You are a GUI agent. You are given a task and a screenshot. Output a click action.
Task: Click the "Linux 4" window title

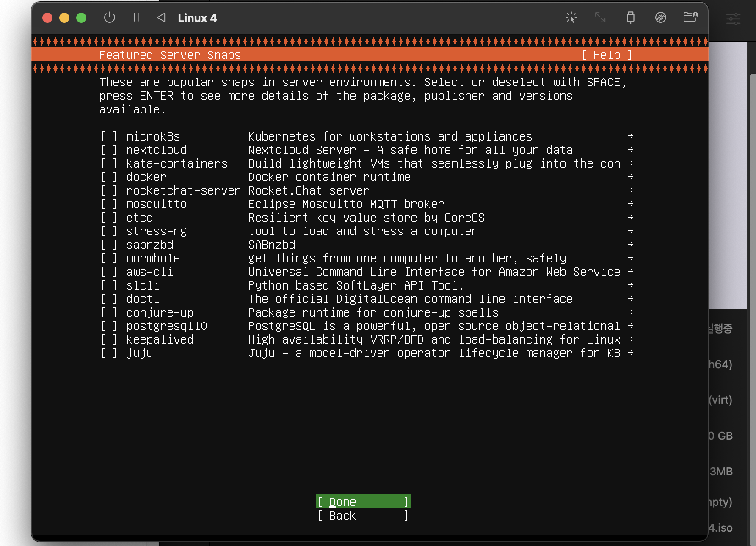[197, 18]
